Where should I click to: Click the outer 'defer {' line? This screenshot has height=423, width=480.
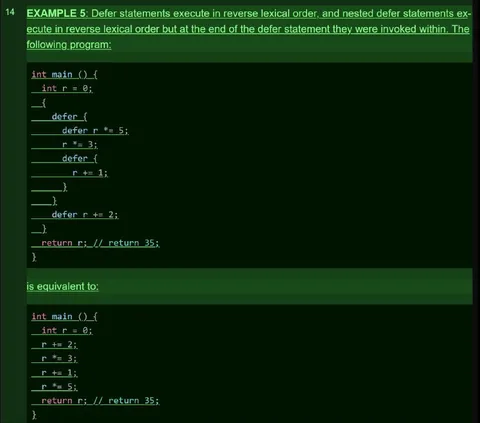[x=69, y=116]
